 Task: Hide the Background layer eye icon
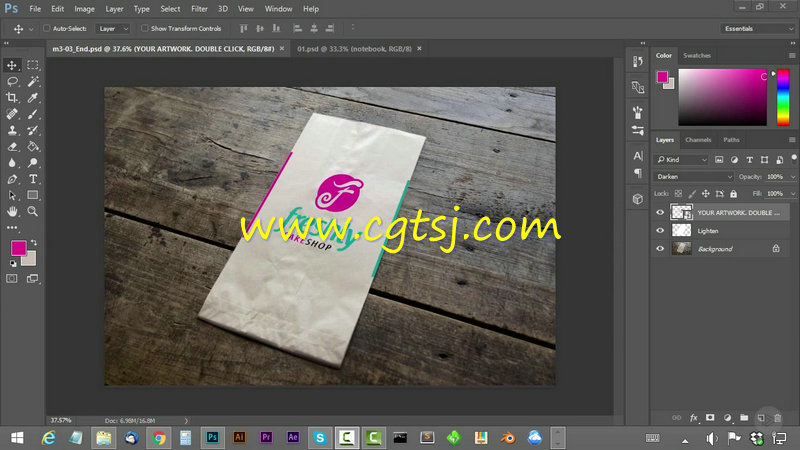click(660, 249)
